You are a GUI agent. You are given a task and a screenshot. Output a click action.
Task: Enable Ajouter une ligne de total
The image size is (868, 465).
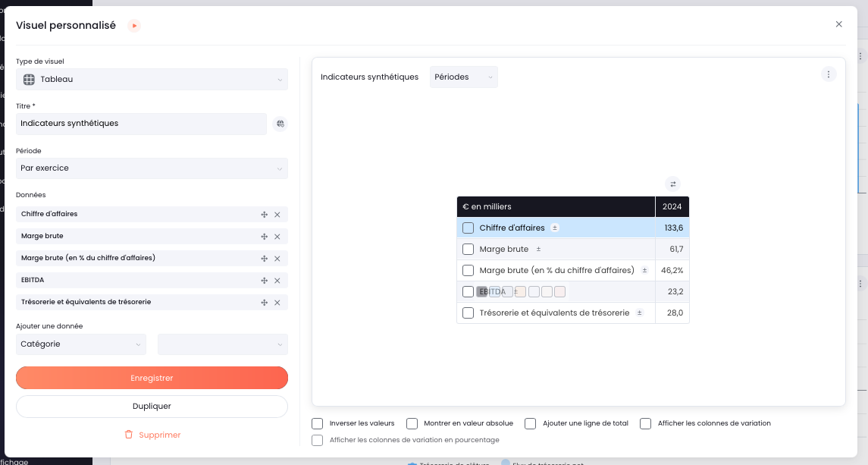pos(531,423)
